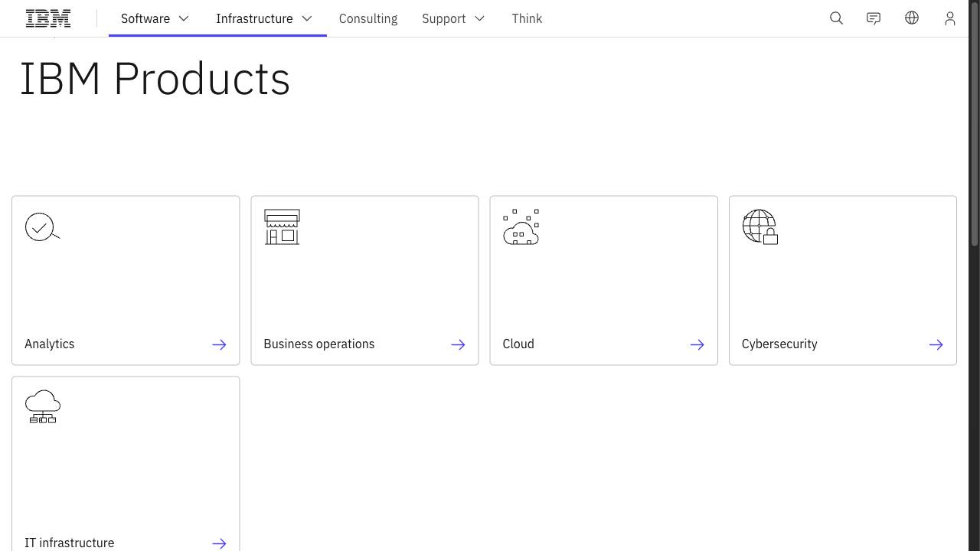Click the IBM logo
980x551 pixels.
48,18
